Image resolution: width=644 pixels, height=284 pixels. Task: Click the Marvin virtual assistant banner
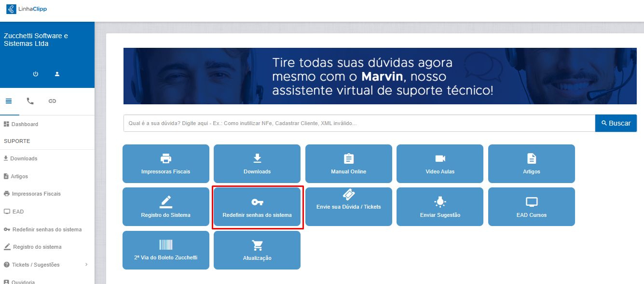pyautogui.click(x=380, y=76)
